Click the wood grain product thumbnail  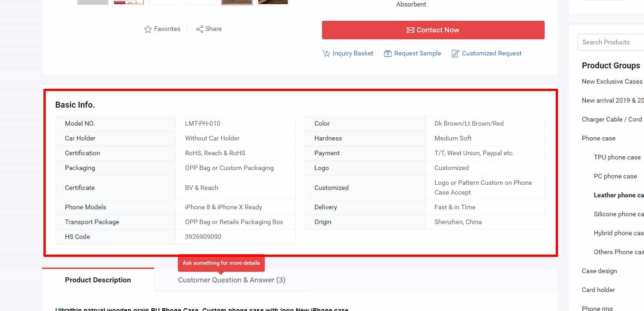click(x=237, y=2)
